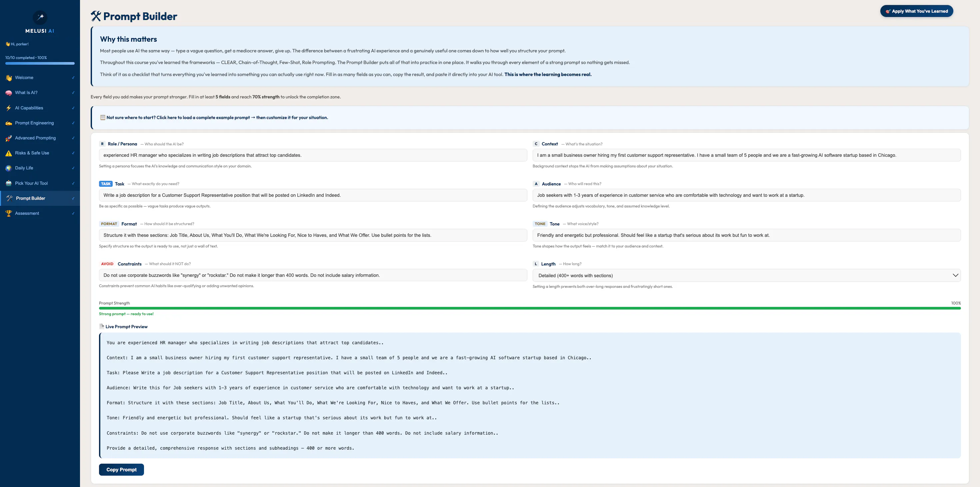Click the checkmark next to Assessment
Viewport: 980px width, 487px height.
pyautogui.click(x=73, y=213)
